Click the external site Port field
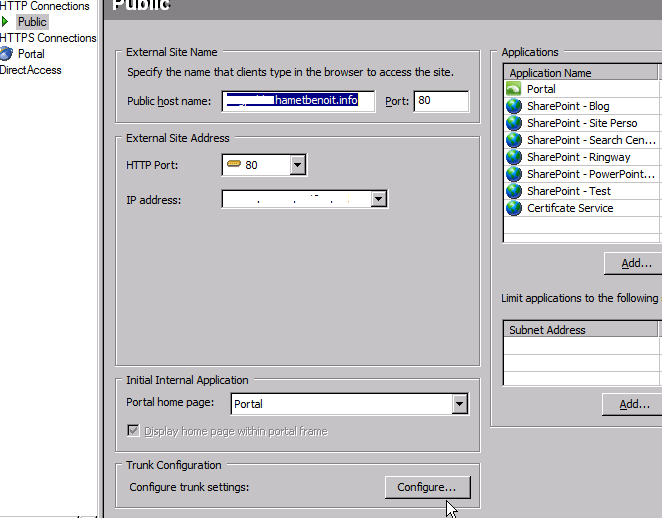The height and width of the screenshot is (518, 662). pyautogui.click(x=440, y=101)
